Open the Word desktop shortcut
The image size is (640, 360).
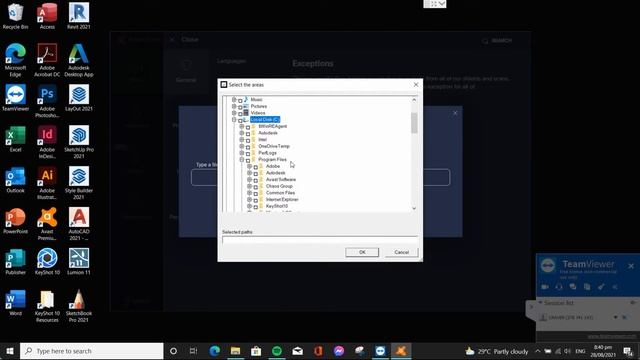16,302
